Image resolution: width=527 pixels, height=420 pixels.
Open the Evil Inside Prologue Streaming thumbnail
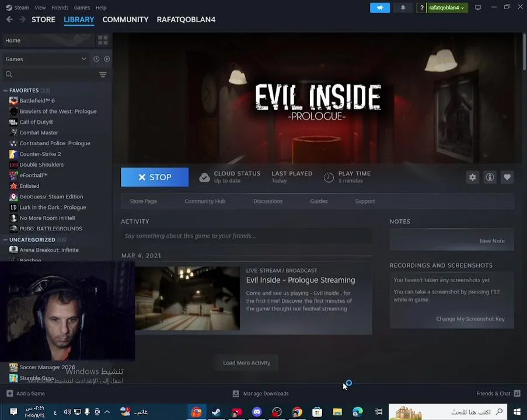tap(187, 298)
